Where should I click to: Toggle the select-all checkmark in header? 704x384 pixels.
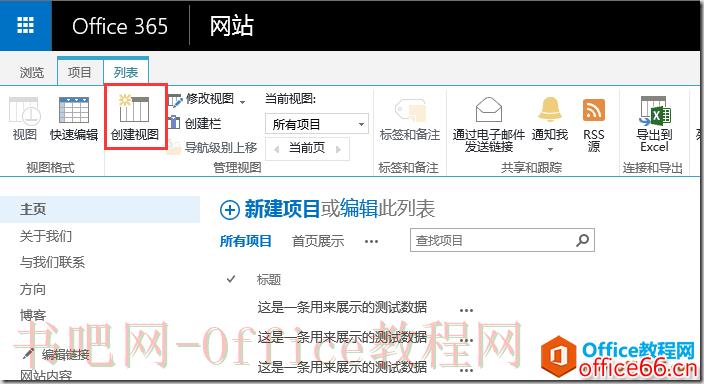(231, 279)
